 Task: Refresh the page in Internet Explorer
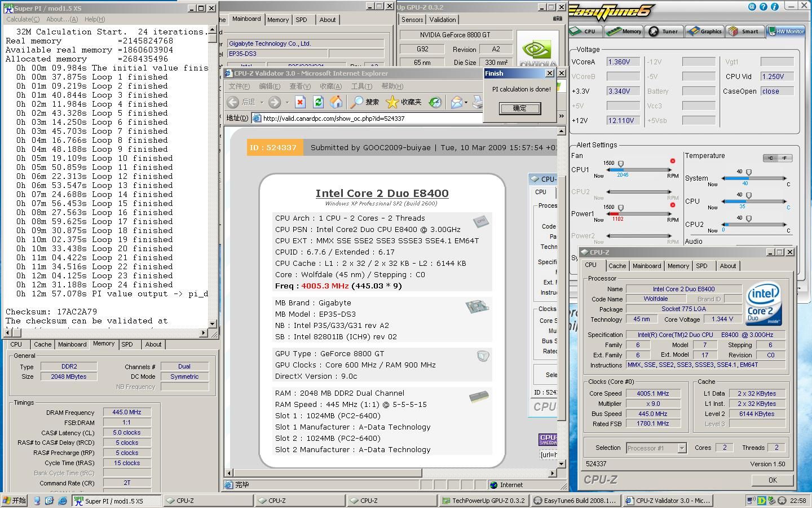pos(318,102)
